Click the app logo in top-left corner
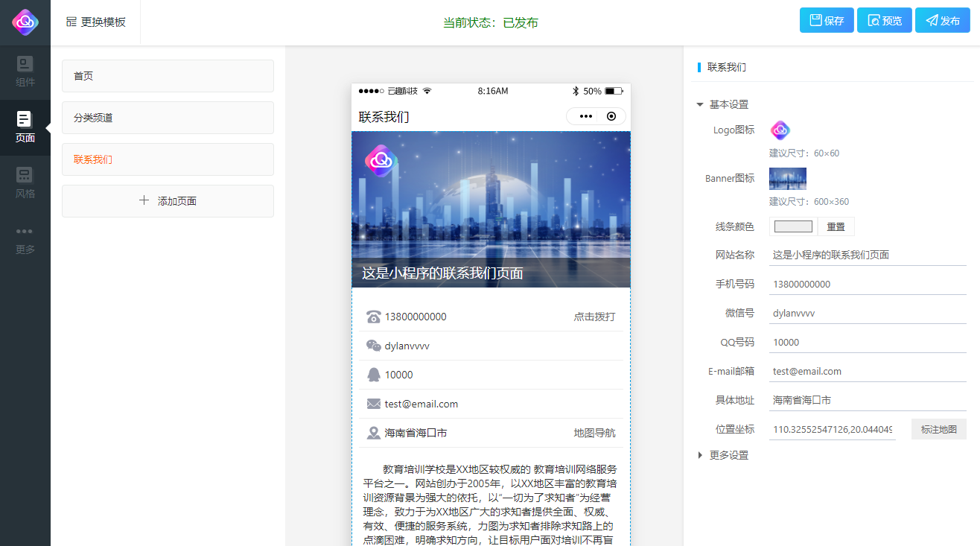980x546 pixels. click(25, 22)
